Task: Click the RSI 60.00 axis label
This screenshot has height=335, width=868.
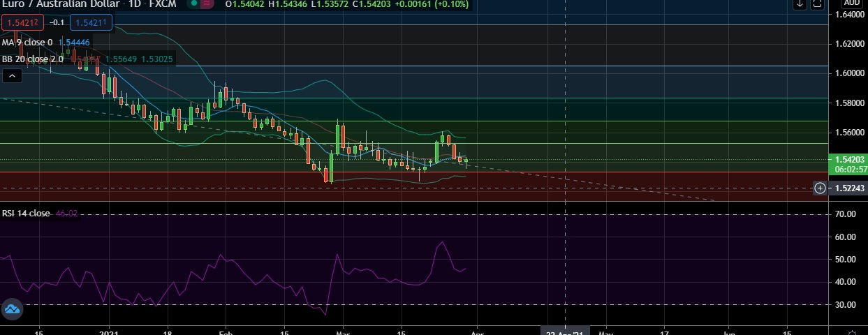Action: pos(845,237)
